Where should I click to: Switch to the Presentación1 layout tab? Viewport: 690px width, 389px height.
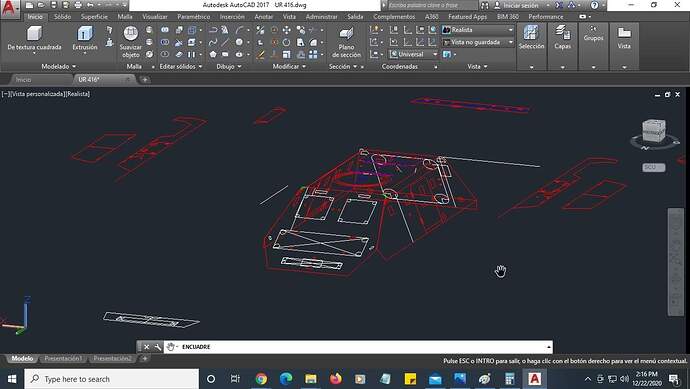(x=63, y=359)
